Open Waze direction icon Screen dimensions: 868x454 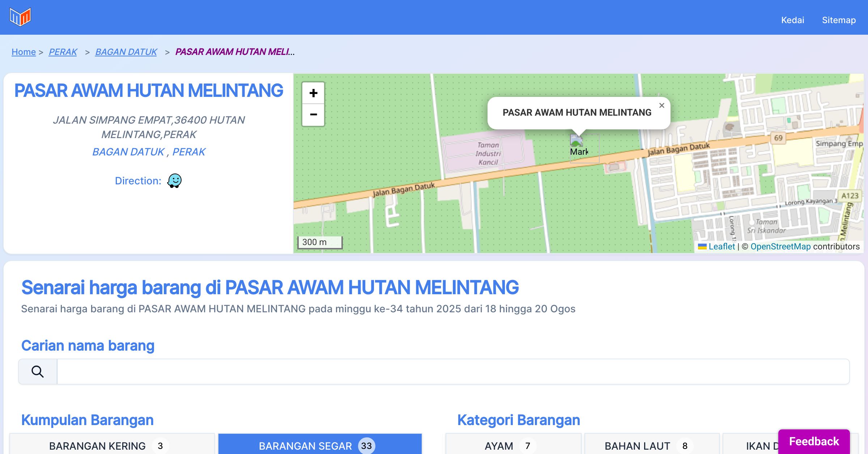(174, 181)
